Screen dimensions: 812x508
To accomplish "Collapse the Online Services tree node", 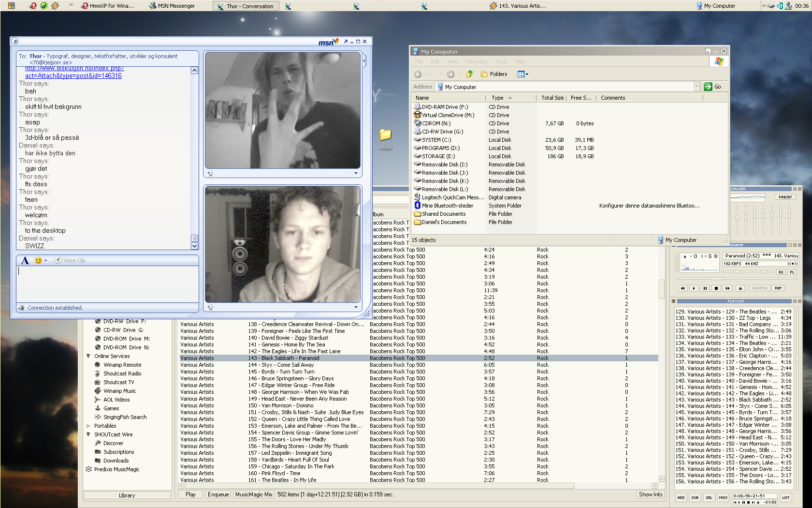I will [x=88, y=356].
